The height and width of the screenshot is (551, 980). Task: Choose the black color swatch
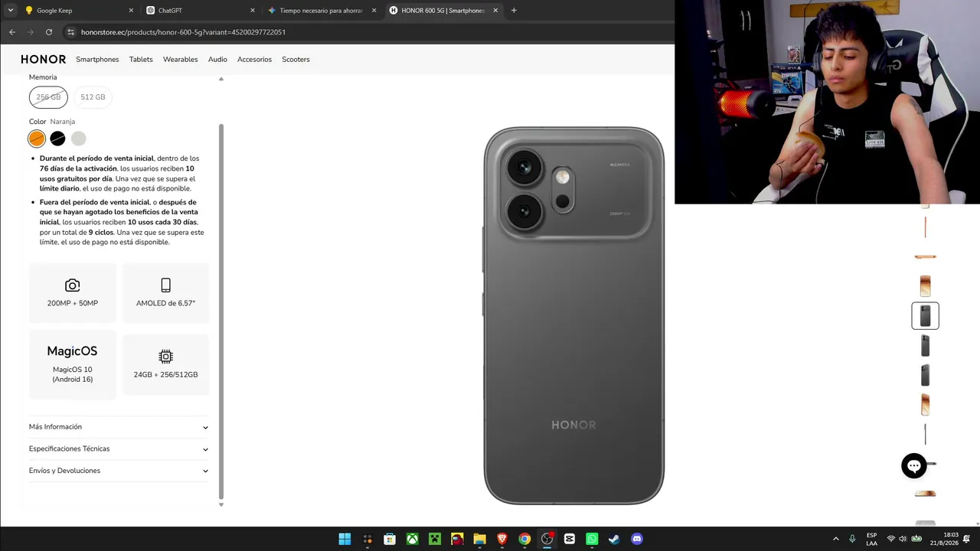coord(57,139)
